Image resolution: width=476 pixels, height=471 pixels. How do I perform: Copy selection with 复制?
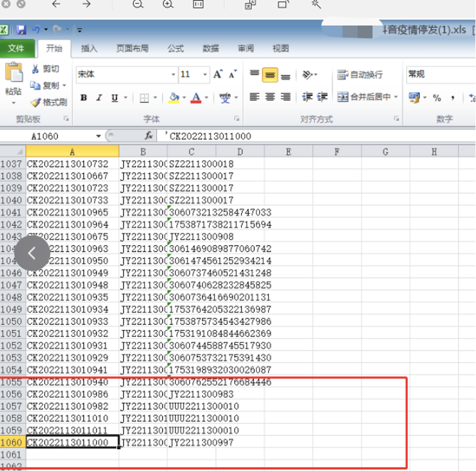45,86
